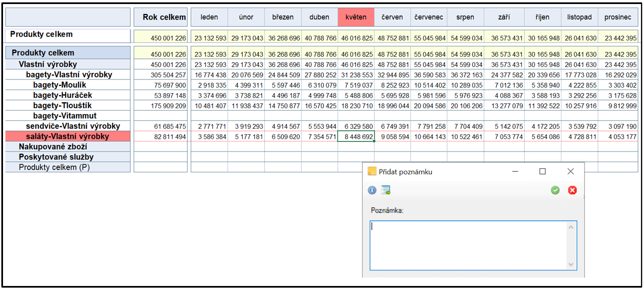Click cell 10 514 402 in červenec

point(429,85)
